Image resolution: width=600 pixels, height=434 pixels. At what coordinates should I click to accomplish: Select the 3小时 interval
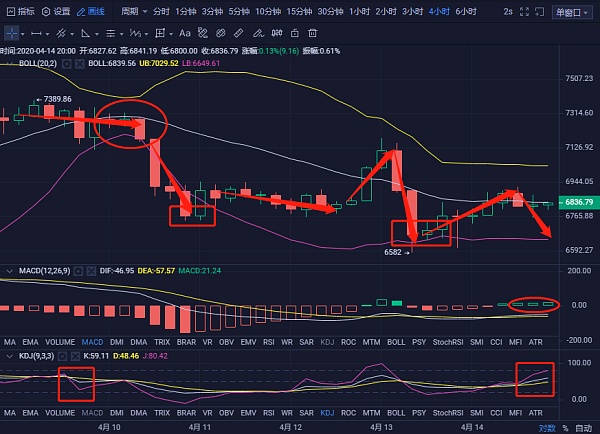point(412,12)
